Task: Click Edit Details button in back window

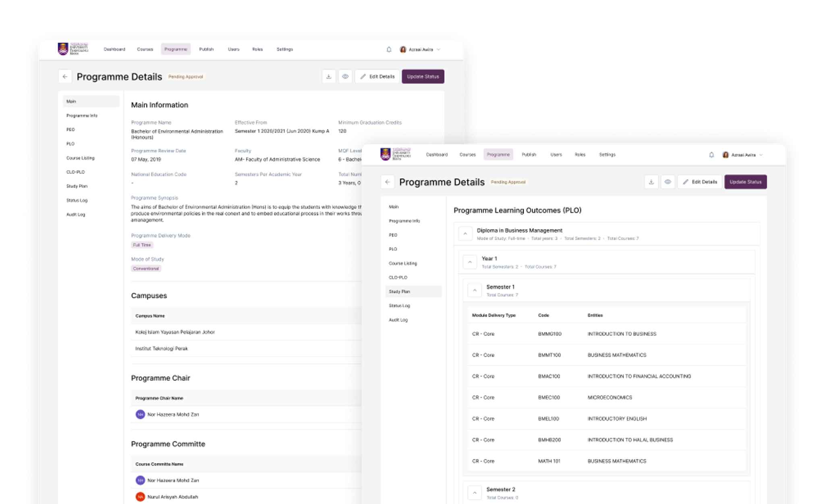Action: point(377,76)
